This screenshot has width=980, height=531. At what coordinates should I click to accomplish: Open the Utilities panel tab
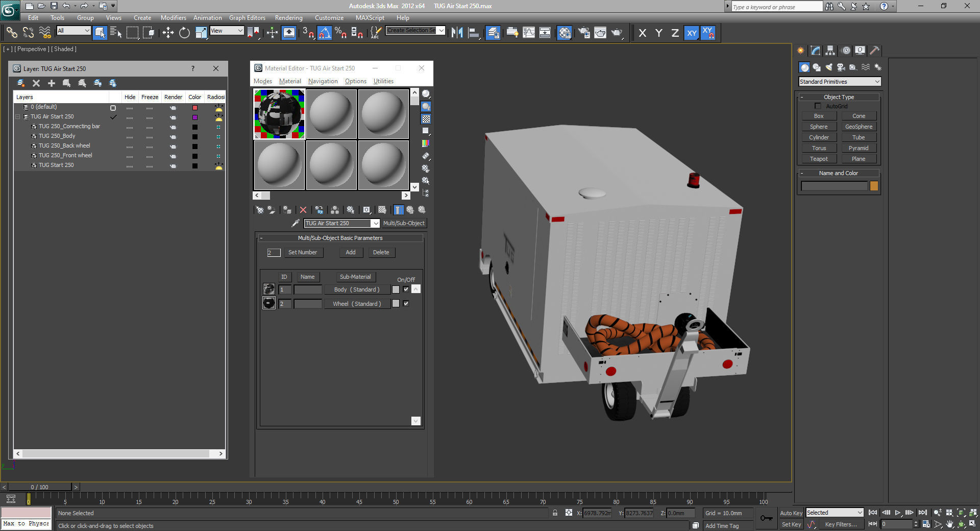874,50
